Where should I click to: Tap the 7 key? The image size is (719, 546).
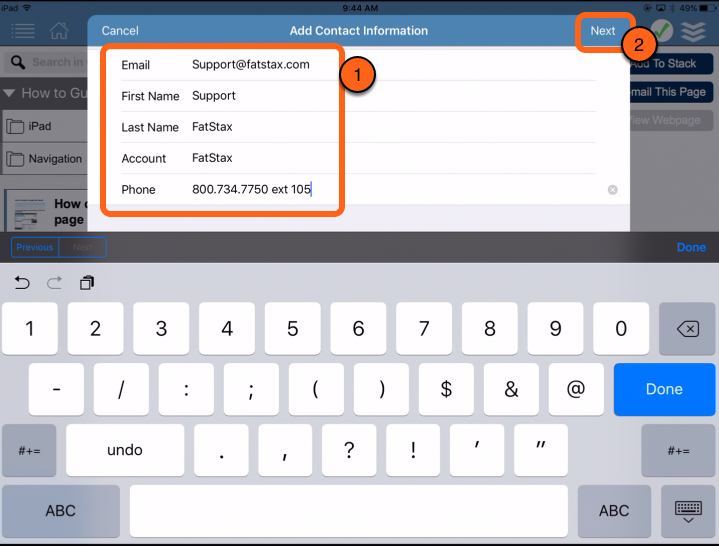coord(424,329)
